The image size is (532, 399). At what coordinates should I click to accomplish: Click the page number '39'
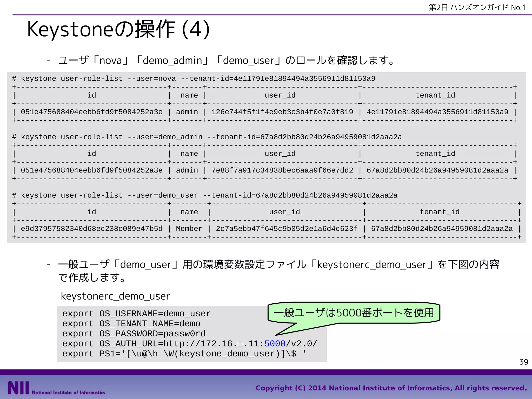pos(524,362)
